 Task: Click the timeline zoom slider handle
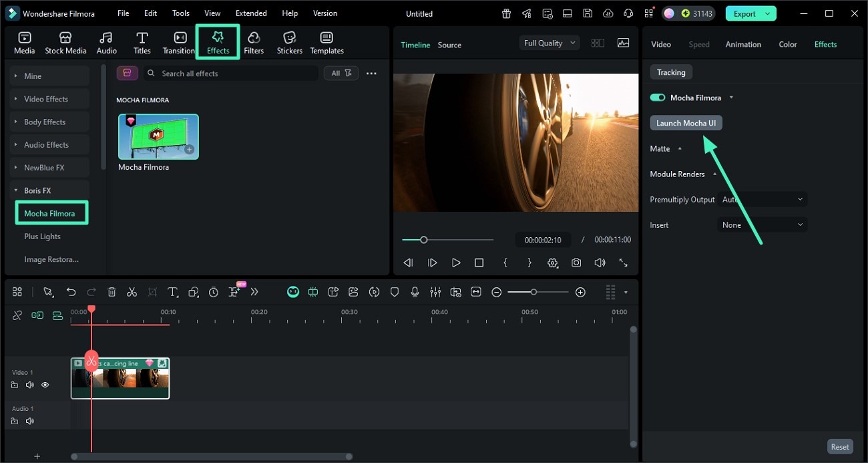(x=533, y=292)
